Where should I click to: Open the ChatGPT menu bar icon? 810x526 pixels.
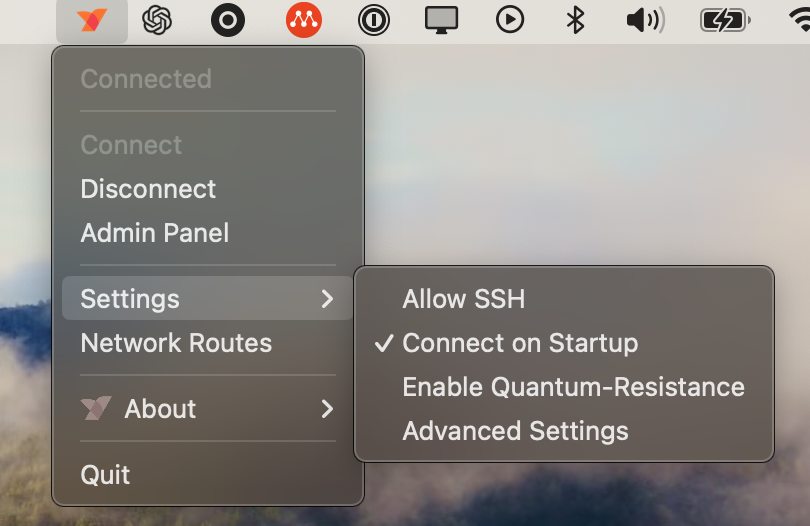coord(157,20)
